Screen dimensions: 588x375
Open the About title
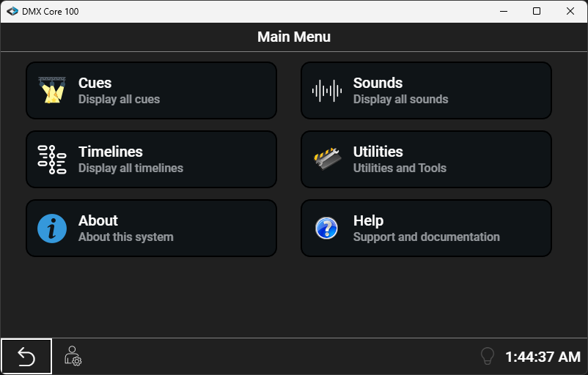click(x=98, y=220)
